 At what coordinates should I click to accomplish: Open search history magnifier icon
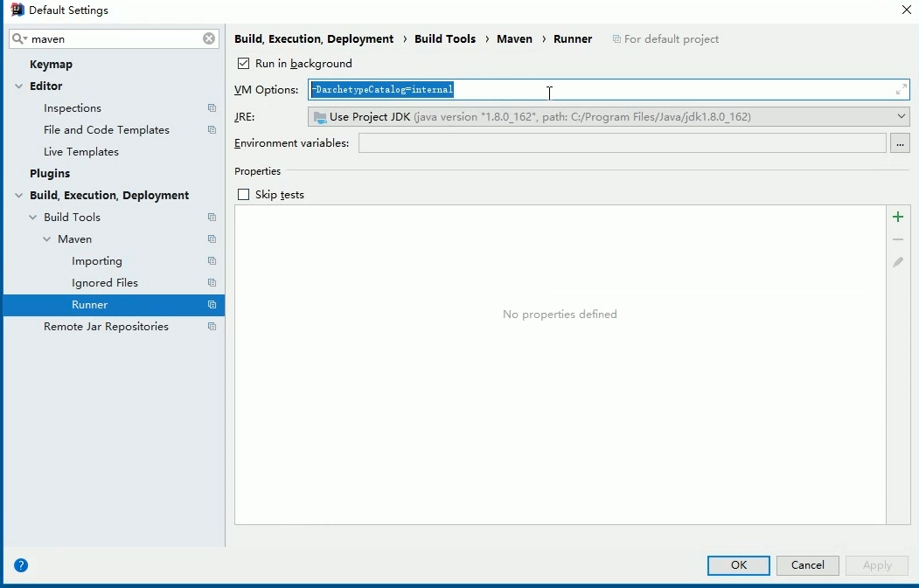click(x=19, y=38)
